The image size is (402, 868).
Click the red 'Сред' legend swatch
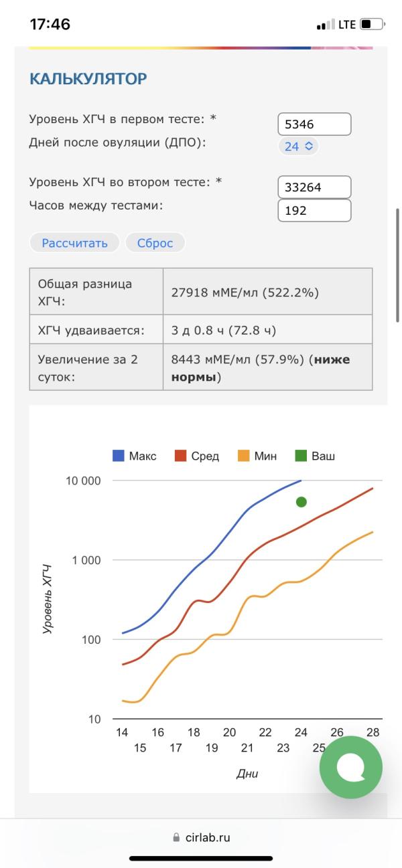(x=181, y=456)
